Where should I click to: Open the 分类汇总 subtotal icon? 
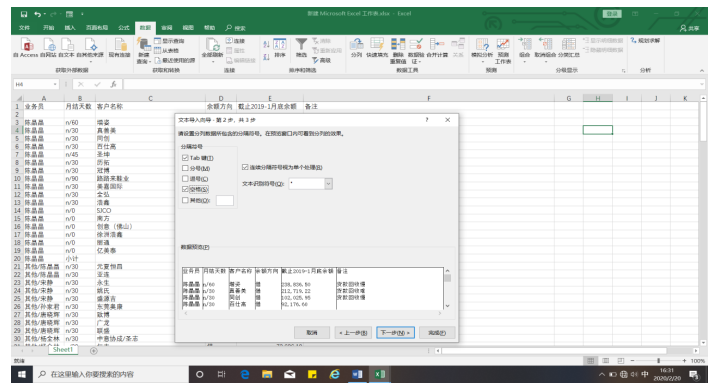568,44
